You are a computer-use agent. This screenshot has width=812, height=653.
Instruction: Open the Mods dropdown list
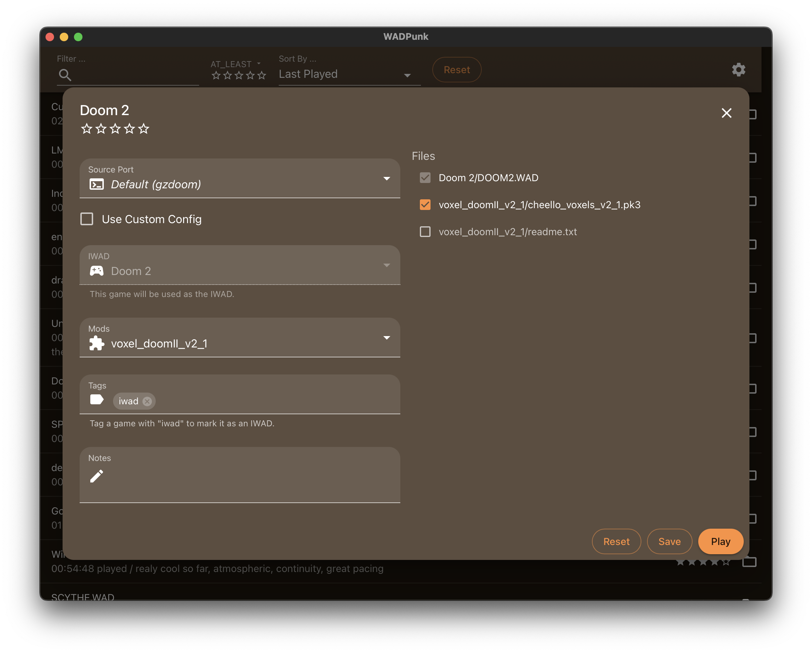386,338
